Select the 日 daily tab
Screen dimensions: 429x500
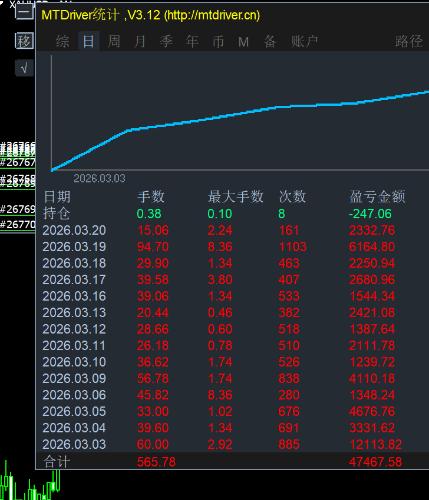point(89,42)
